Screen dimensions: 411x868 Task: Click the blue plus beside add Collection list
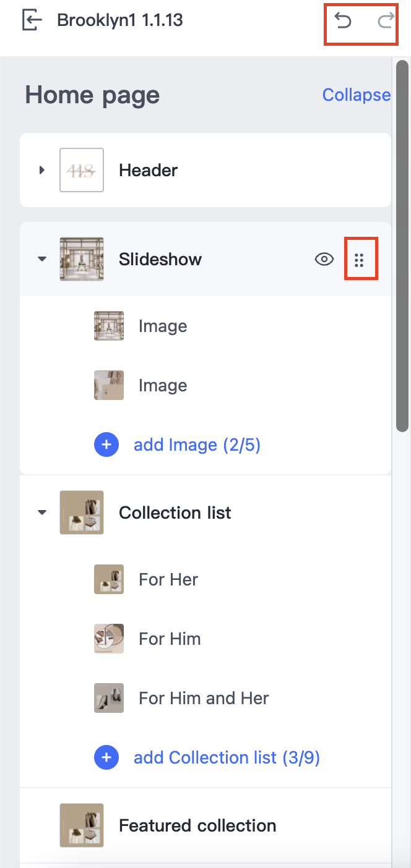106,757
